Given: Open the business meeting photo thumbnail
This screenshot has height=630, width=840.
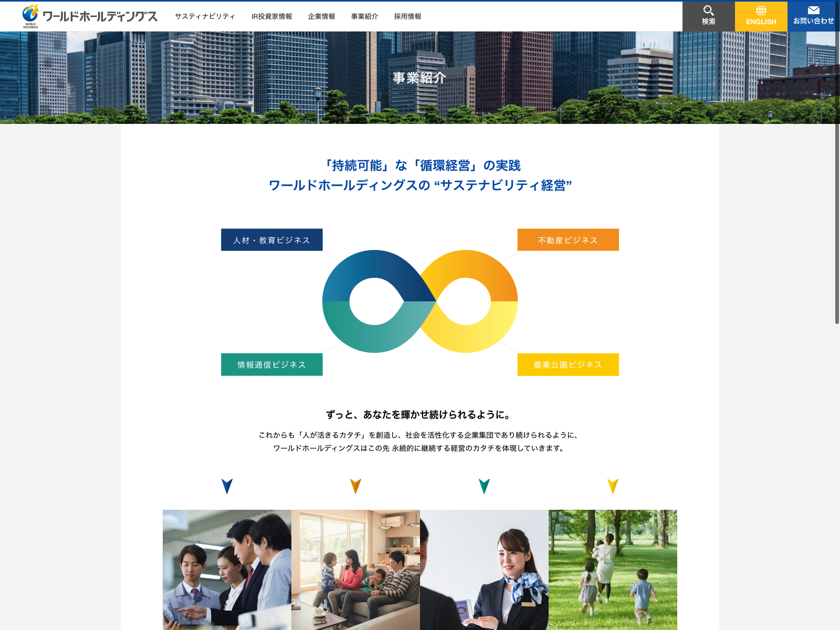Looking at the screenshot, I should [x=227, y=570].
